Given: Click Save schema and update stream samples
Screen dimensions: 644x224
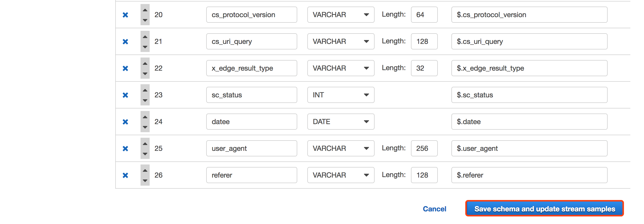Looking at the screenshot, I should tap(544, 209).
